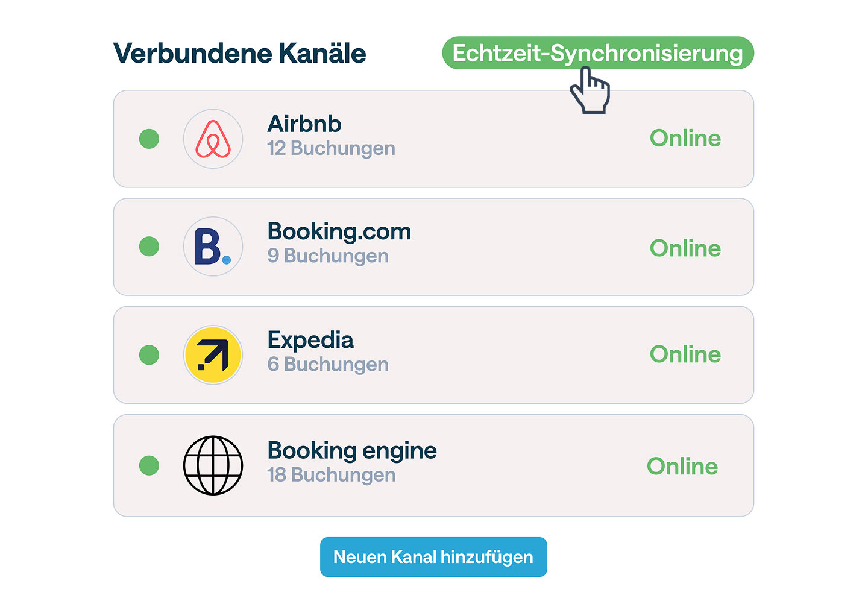
Task: Open the Airbnb channel name
Action: point(304,124)
